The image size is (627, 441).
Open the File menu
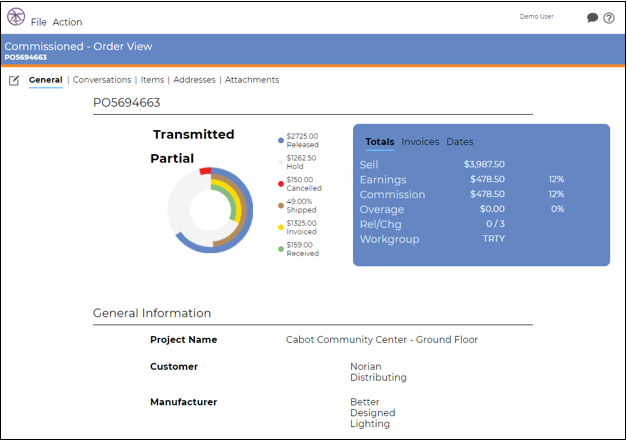39,22
